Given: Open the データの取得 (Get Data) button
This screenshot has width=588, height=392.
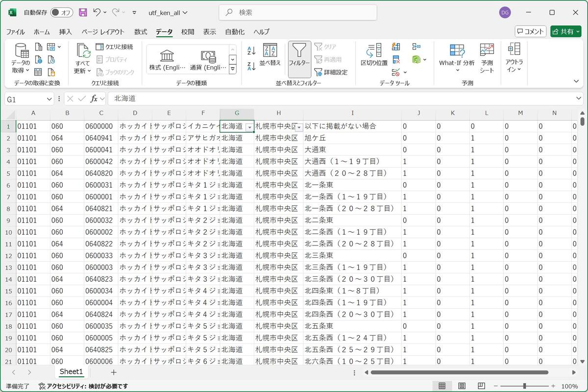Looking at the screenshot, I should coord(21,58).
